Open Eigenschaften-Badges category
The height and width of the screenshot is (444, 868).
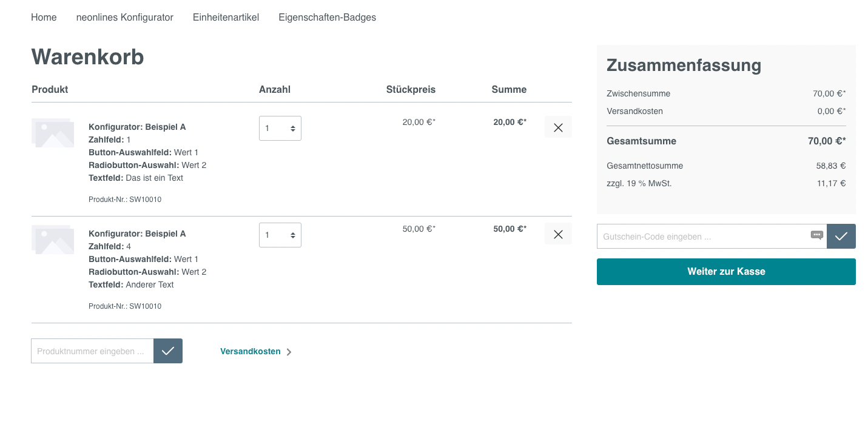[327, 18]
